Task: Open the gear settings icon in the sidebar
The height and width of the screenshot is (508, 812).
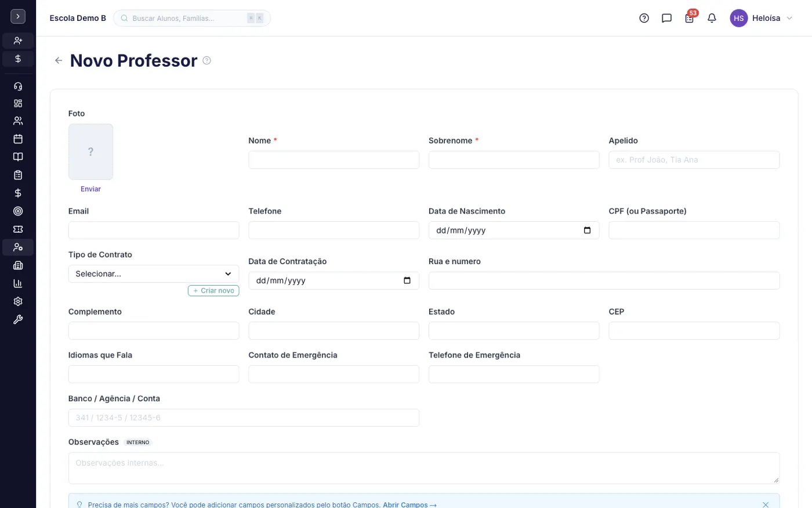Action: [18, 301]
